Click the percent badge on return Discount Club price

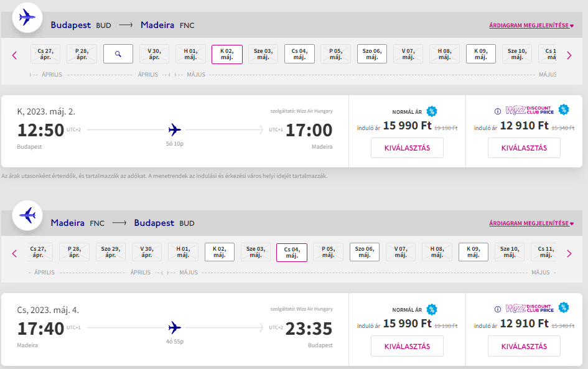point(564,307)
